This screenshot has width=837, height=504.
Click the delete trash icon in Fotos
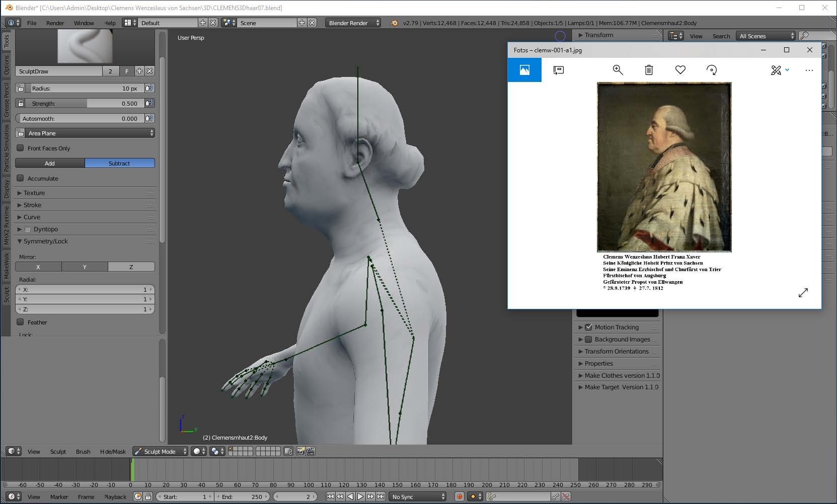pos(649,70)
